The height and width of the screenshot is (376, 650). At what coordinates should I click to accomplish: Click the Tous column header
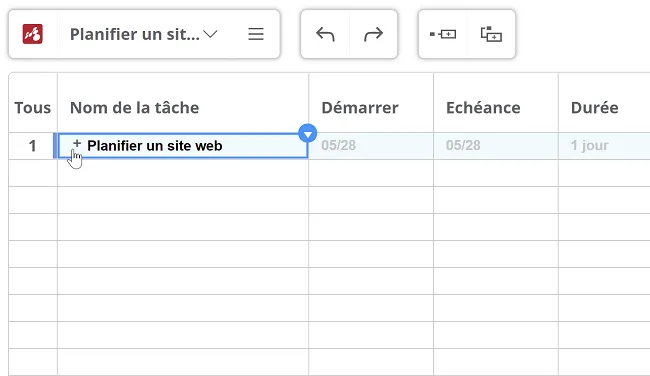[x=33, y=108]
